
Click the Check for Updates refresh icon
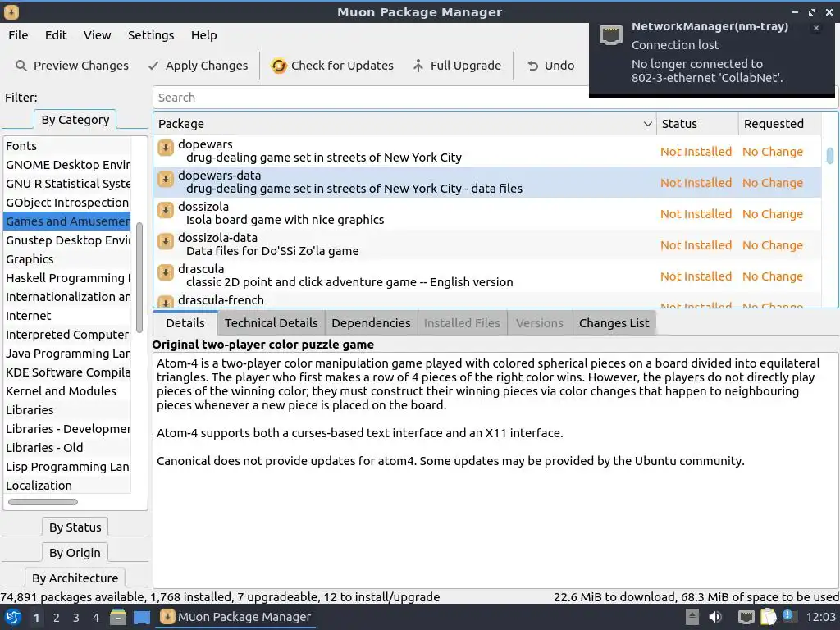[x=279, y=66]
